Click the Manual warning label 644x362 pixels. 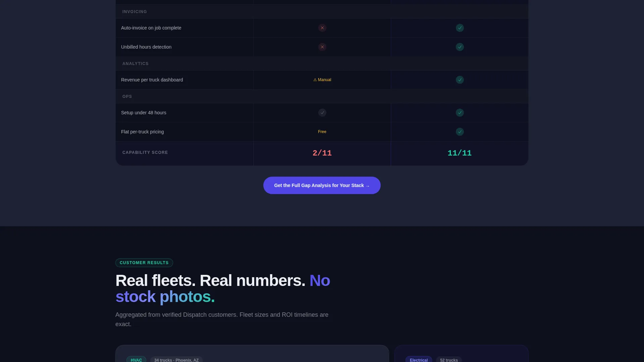322,80
